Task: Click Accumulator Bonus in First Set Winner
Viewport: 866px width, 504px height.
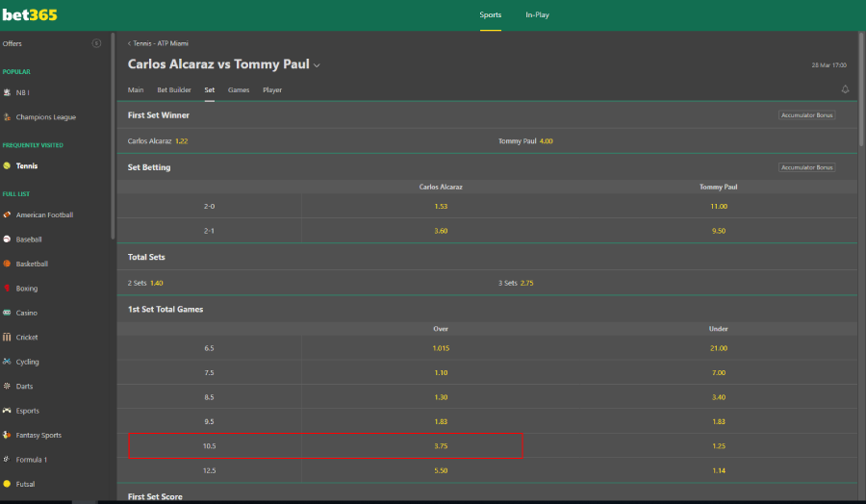Action: [x=807, y=115]
